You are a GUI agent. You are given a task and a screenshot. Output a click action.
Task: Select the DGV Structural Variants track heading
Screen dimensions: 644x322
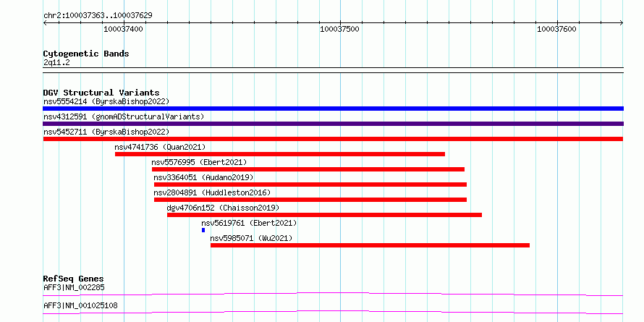click(101, 93)
